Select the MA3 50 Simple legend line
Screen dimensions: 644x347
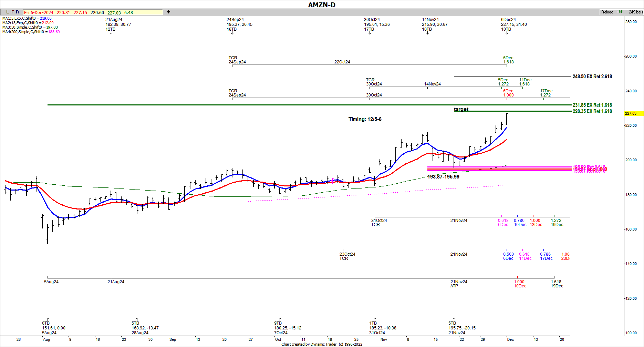(30, 27)
